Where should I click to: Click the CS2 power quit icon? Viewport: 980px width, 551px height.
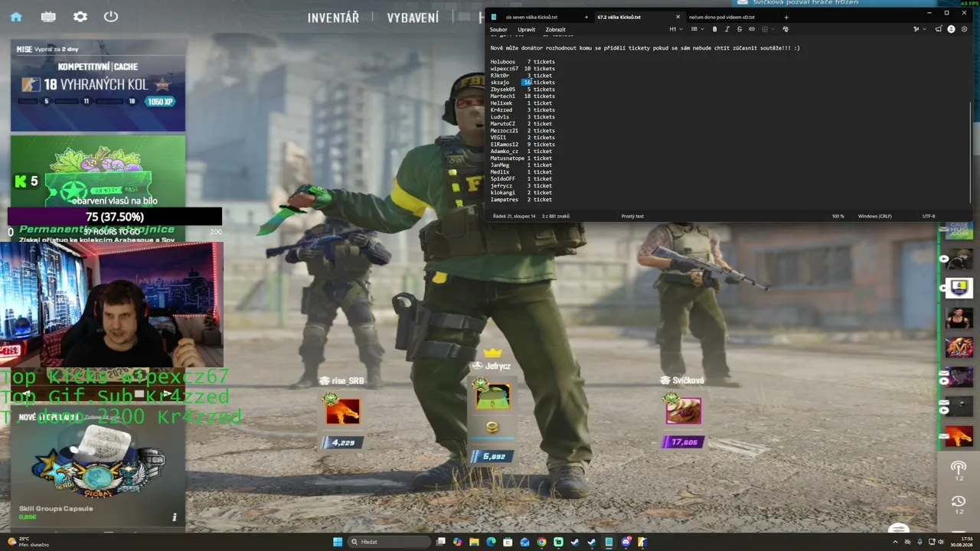coord(111,17)
